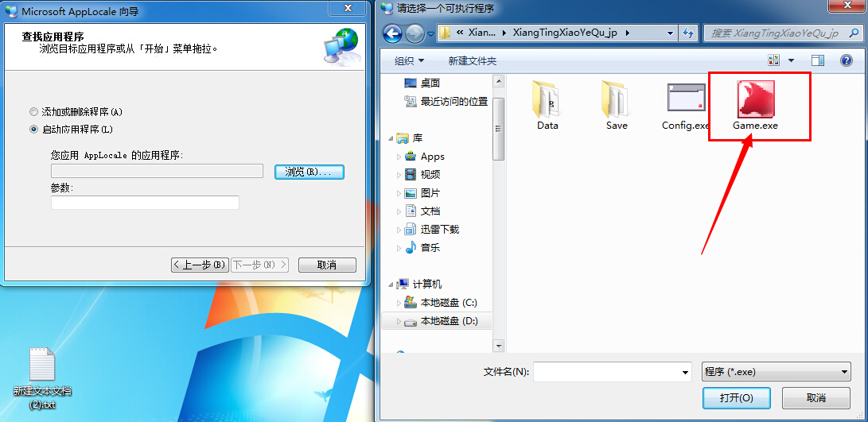
Task: Click 取消 in the AppLocale wizard
Action: 327,265
